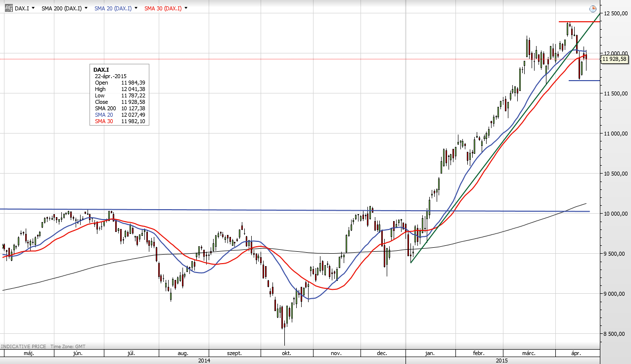Click the 2015 year label
The height and width of the screenshot is (364, 631).
point(503,361)
